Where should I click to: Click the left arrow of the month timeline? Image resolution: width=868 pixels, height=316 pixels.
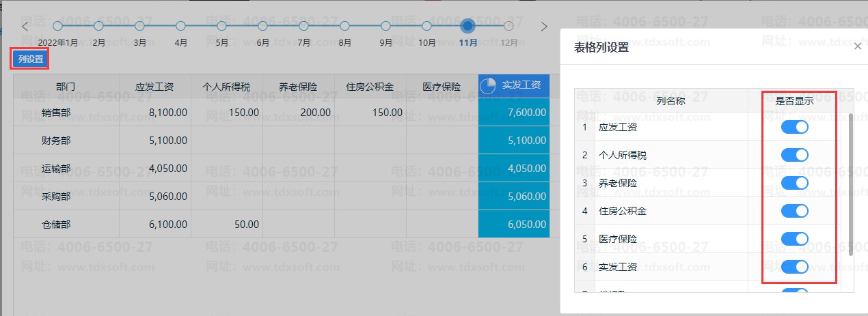click(x=25, y=27)
